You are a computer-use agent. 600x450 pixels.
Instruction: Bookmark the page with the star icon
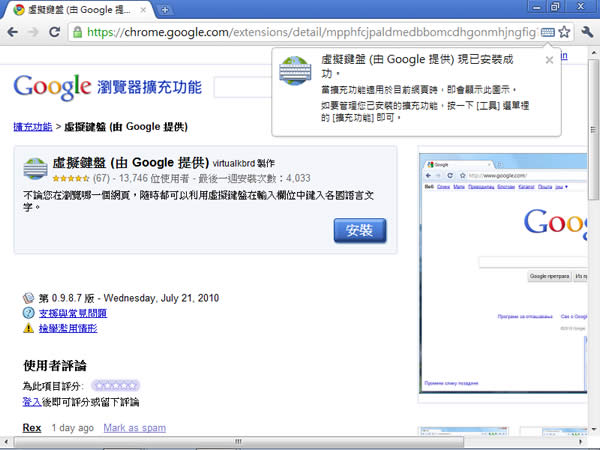coord(564,32)
